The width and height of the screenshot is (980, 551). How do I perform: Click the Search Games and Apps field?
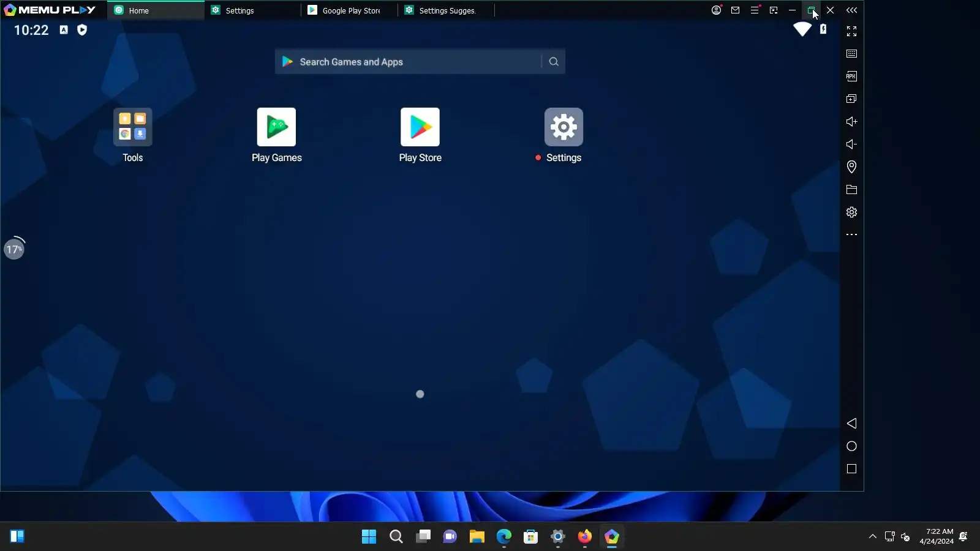click(420, 62)
